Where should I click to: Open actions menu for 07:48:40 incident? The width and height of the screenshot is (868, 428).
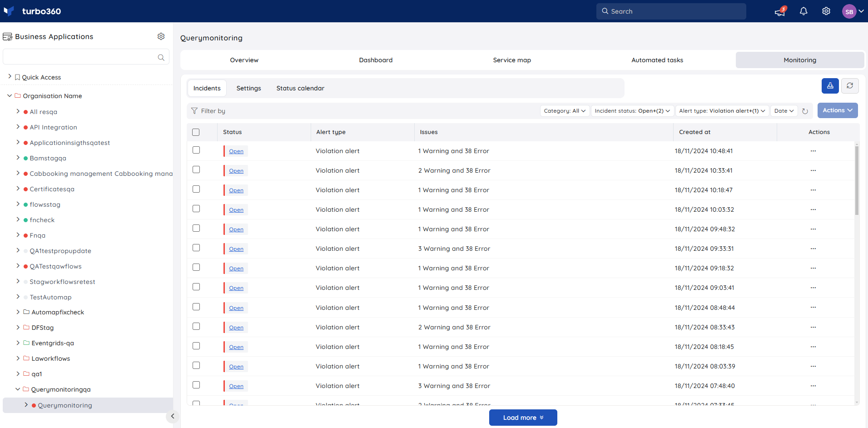(x=813, y=386)
